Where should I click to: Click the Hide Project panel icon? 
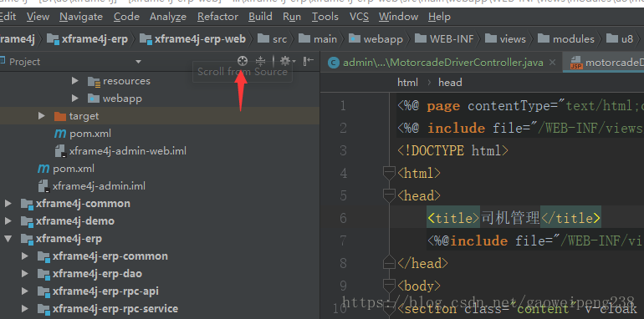pyautogui.click(x=308, y=61)
